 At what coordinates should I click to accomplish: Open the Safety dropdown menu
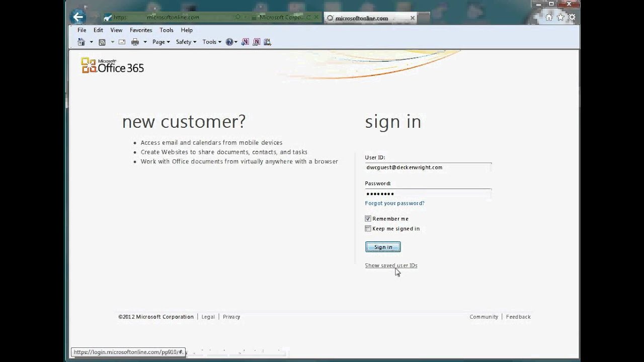point(186,42)
